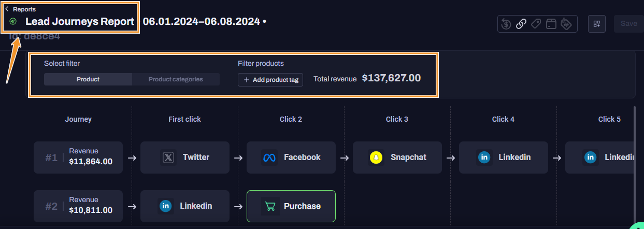Click the green shopping cart Purchase icon
Viewport: 644px width, 229px height.
coord(270,206)
